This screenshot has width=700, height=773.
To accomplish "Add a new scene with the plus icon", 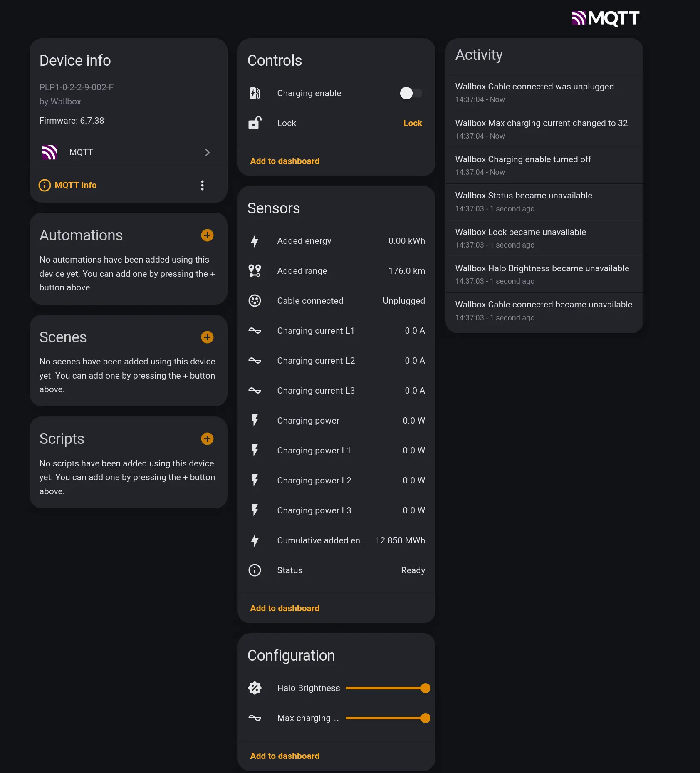I will point(207,337).
